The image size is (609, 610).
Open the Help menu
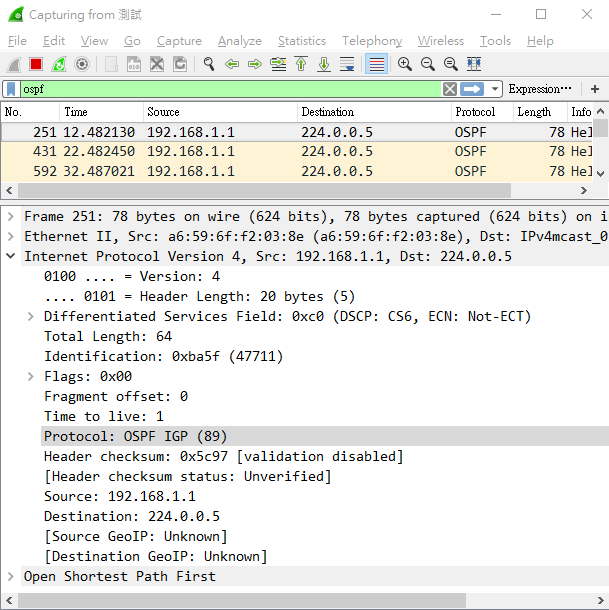point(540,41)
